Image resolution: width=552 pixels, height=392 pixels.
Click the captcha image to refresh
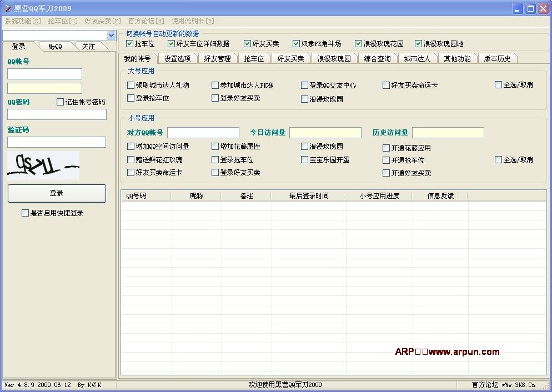(43, 165)
